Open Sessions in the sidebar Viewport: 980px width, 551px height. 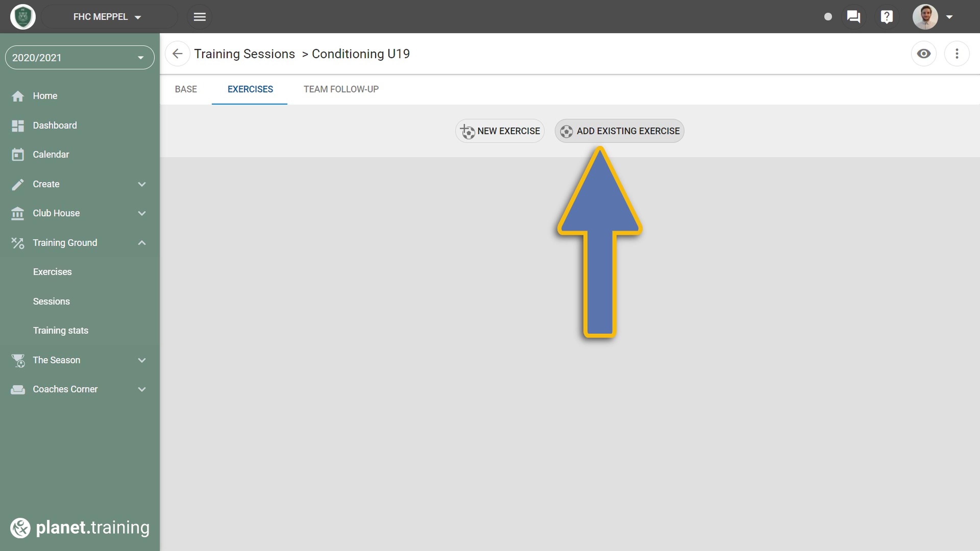click(51, 301)
